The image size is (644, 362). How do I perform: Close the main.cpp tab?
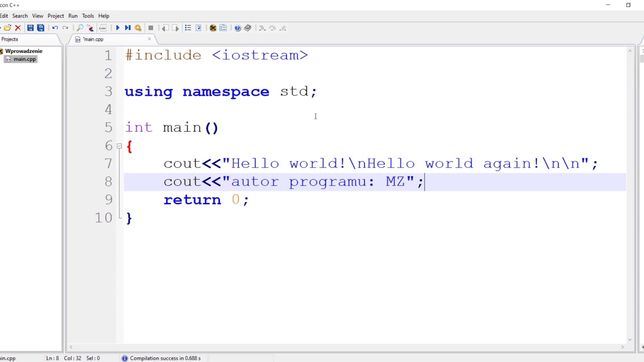(x=149, y=39)
